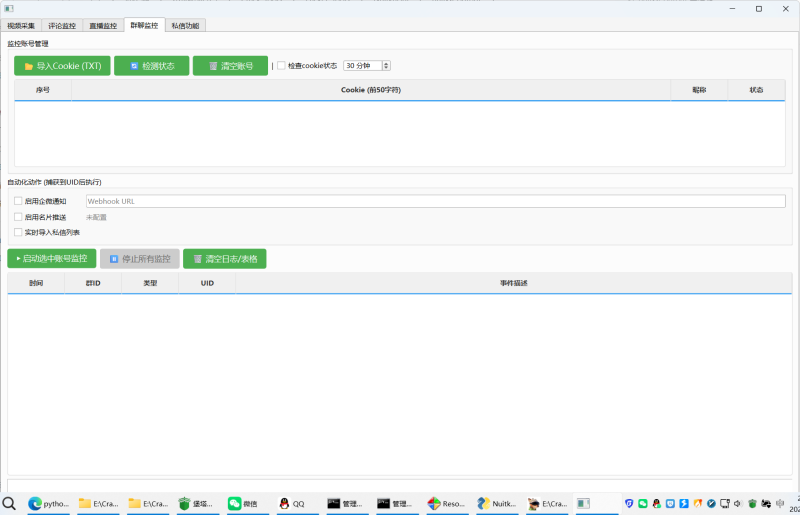Open the QQ penguin taskbar icon
Image resolution: width=800 pixels, height=515 pixels.
click(x=292, y=504)
